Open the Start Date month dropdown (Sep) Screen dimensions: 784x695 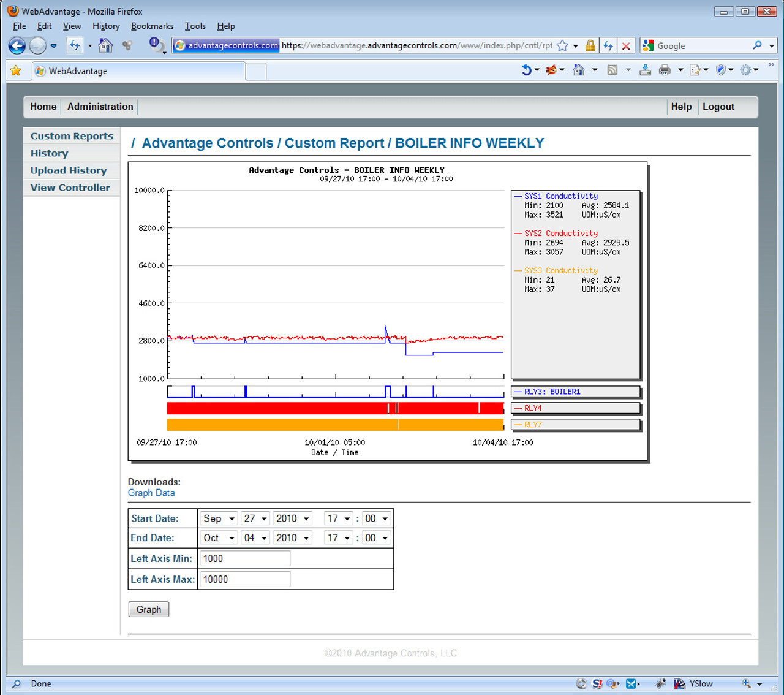point(219,518)
